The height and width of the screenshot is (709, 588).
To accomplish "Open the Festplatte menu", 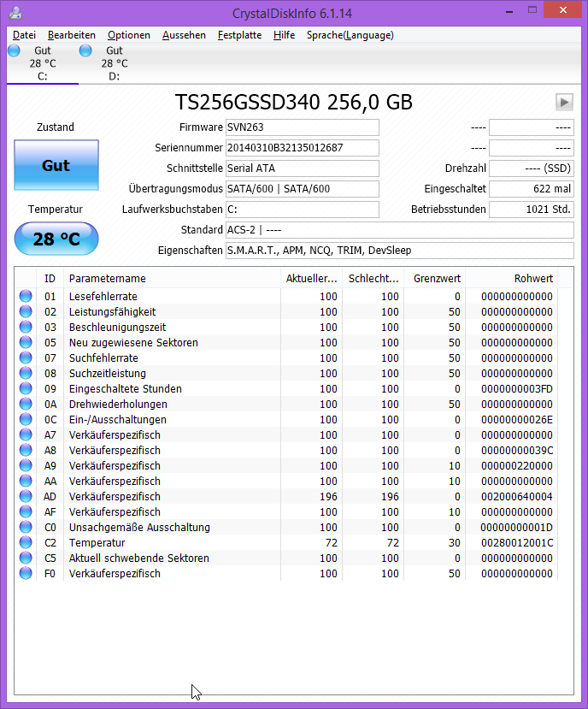I will 239,35.
